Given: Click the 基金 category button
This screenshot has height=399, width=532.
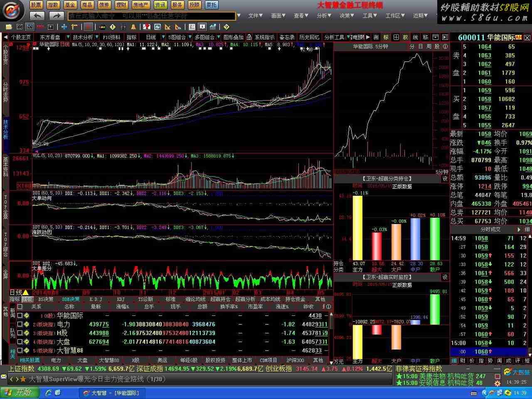Looking at the screenshot, I should pos(70,5).
